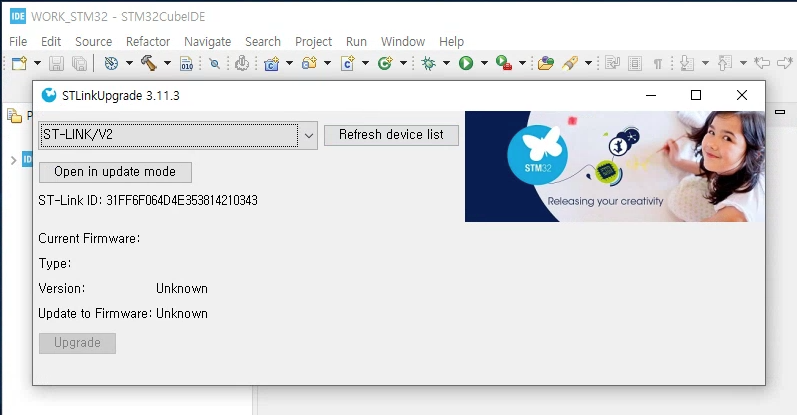The height and width of the screenshot is (415, 797).
Task: Open the dropdown next to external tools run
Action: click(x=522, y=63)
